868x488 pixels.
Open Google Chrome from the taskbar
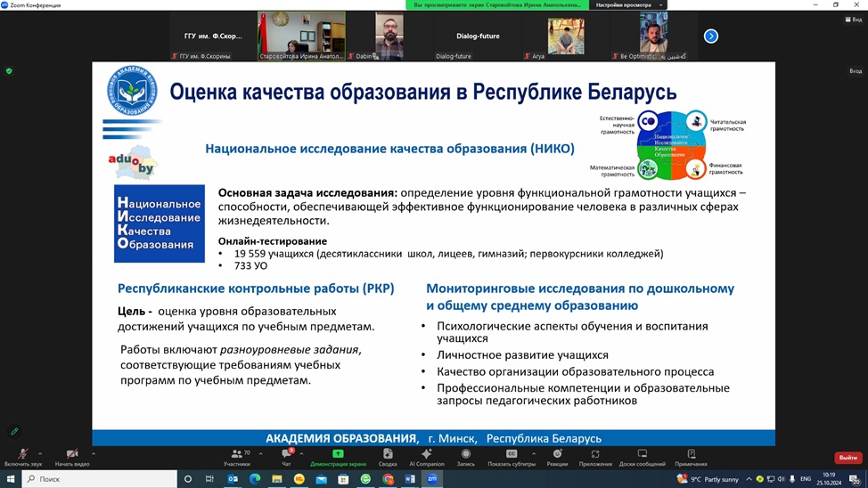388,479
